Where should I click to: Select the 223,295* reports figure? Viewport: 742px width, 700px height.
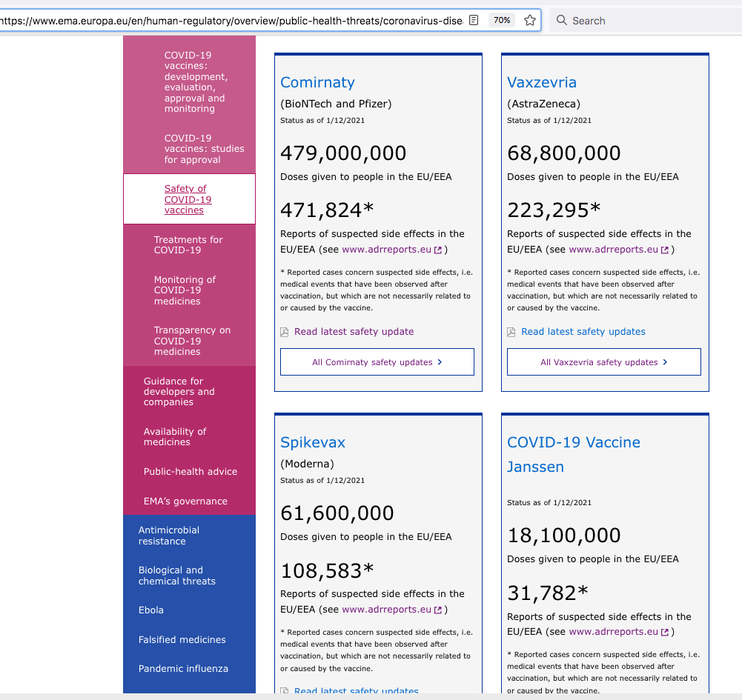tap(554, 210)
